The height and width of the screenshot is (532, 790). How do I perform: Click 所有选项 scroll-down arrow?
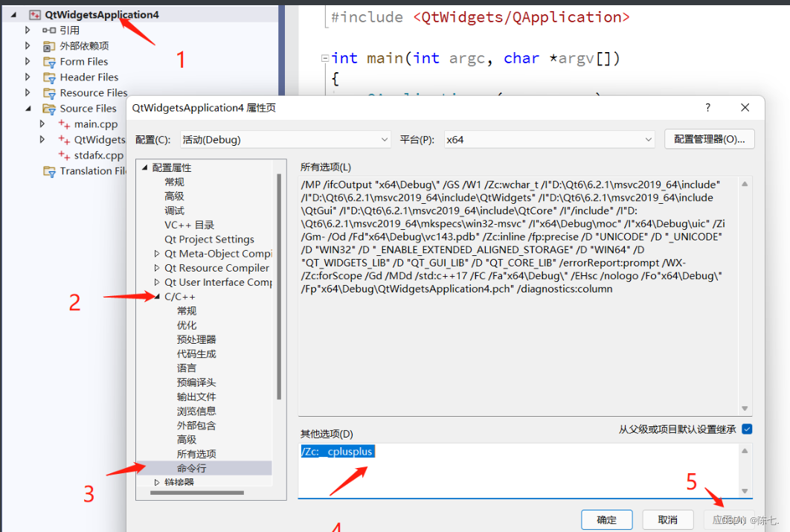click(745, 408)
